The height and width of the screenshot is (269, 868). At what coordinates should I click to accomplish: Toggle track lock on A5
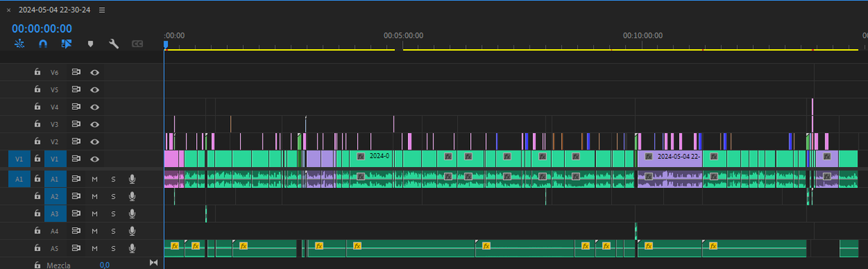click(x=37, y=248)
